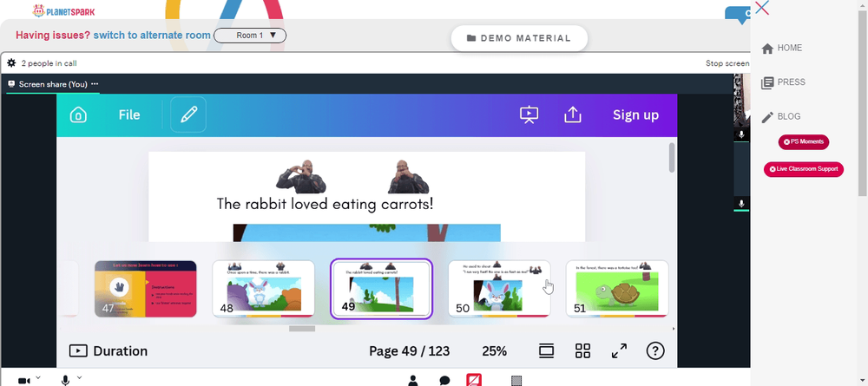Toggle the camera icon
The width and height of the screenshot is (868, 386).
pyautogui.click(x=23, y=381)
